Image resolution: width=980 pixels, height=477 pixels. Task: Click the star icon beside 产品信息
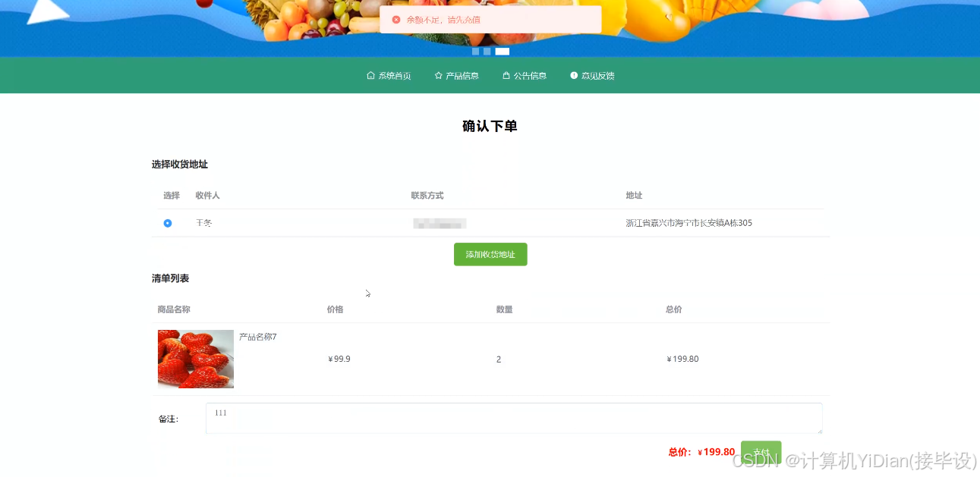(x=438, y=76)
